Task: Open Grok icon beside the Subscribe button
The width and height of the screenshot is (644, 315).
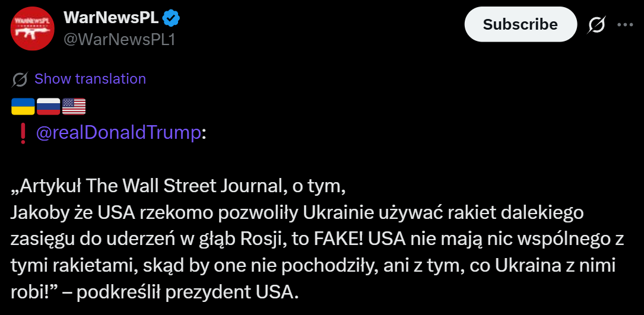Action: pyautogui.click(x=597, y=24)
